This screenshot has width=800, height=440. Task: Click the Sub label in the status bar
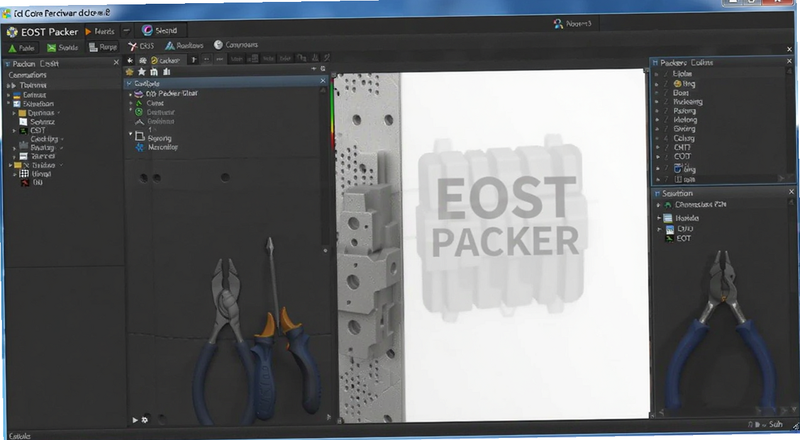click(x=776, y=424)
